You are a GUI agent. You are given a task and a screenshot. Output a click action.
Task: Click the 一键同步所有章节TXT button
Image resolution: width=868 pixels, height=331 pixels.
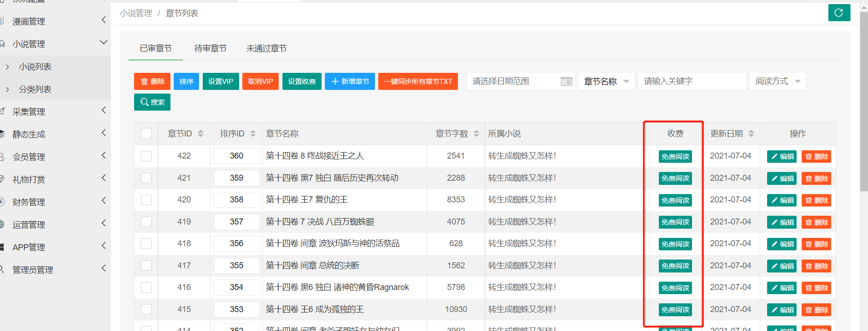click(x=418, y=82)
